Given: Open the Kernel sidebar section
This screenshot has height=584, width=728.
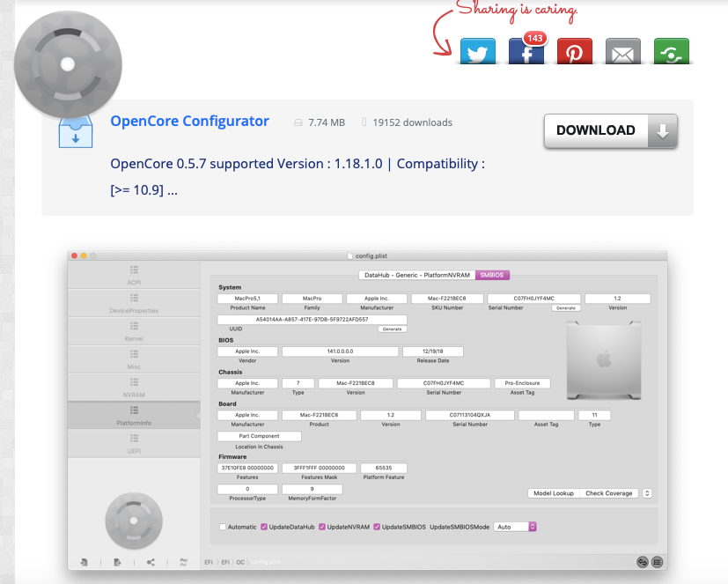Looking at the screenshot, I should point(134,331).
